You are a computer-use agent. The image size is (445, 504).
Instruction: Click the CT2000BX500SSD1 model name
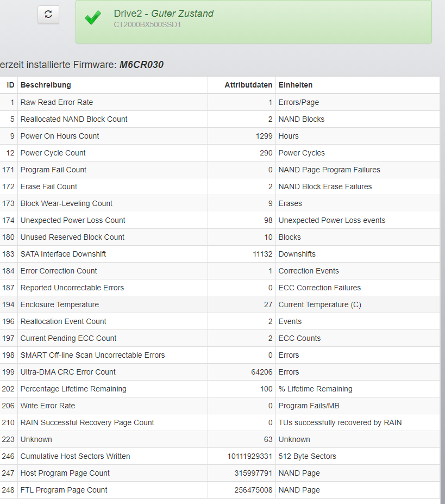pyautogui.click(x=147, y=25)
